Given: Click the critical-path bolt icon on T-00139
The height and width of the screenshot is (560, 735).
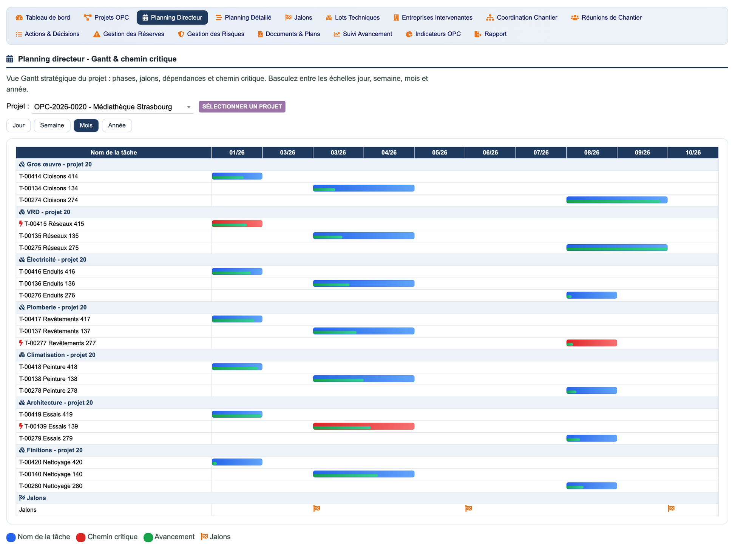Looking at the screenshot, I should click(x=21, y=427).
